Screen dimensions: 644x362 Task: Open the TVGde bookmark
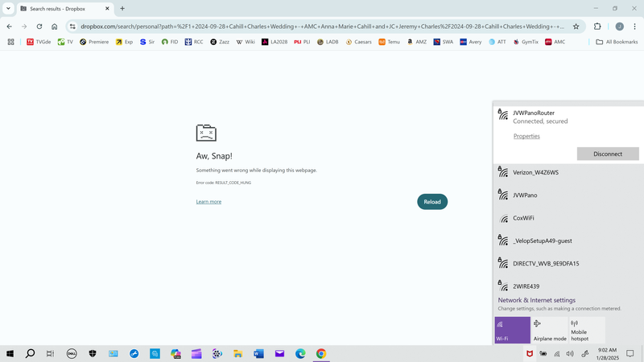coord(39,42)
